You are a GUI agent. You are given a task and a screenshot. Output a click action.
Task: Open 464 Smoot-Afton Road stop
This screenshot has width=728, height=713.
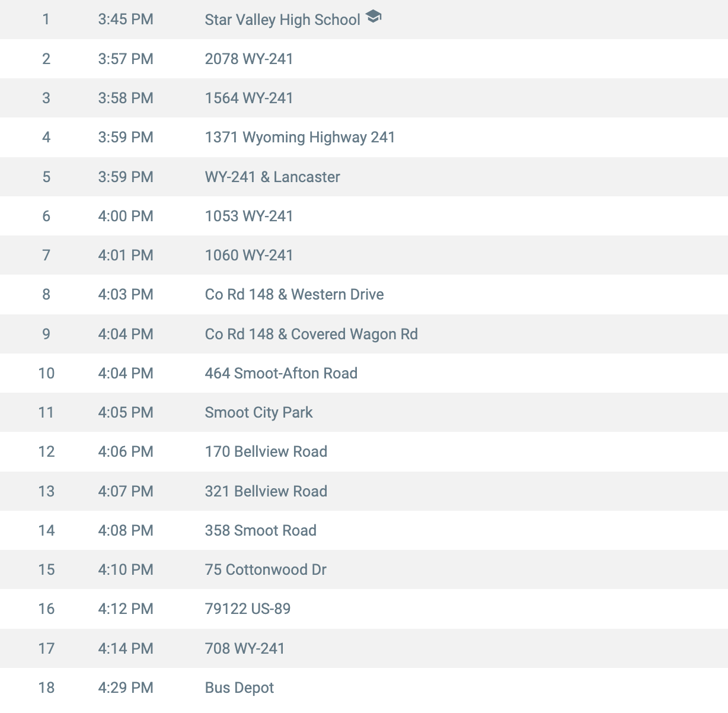pyautogui.click(x=281, y=373)
